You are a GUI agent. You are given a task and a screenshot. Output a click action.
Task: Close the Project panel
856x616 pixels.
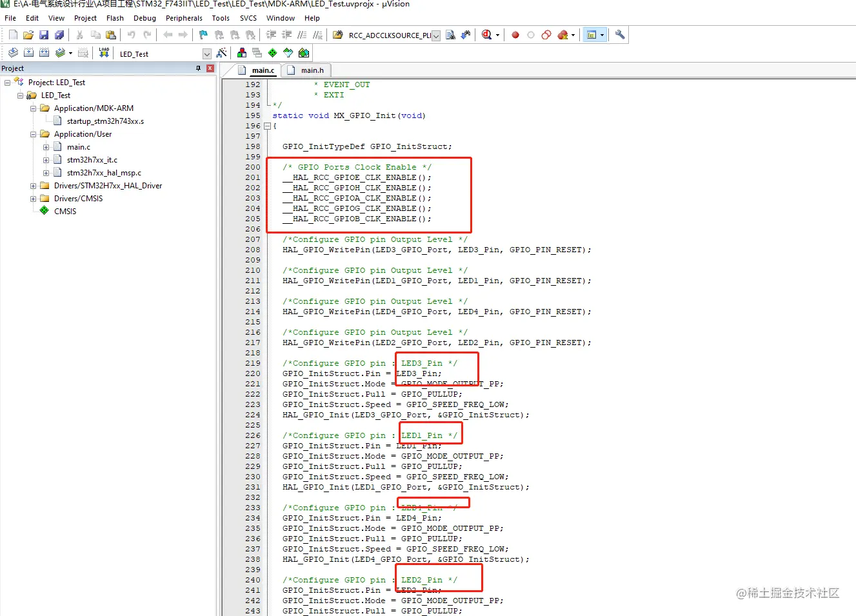(210, 68)
